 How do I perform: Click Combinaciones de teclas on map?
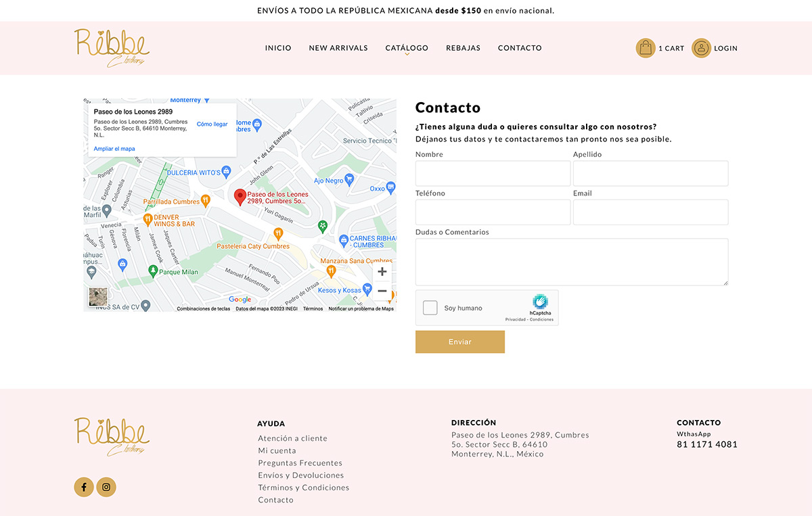tap(203, 309)
